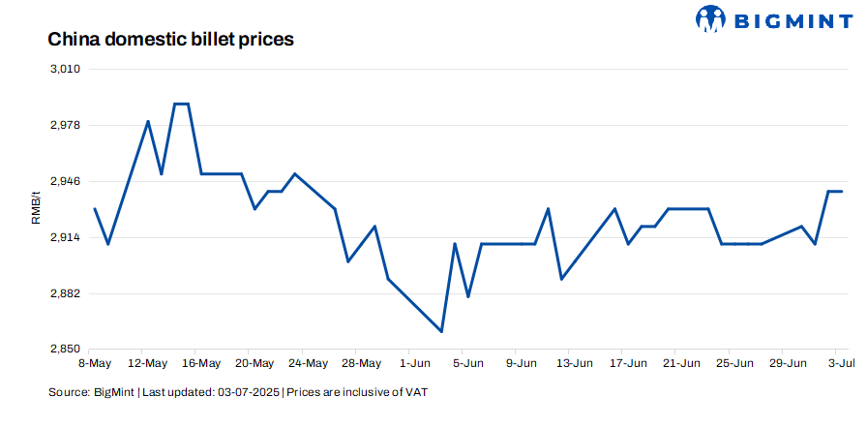Click the 8-May date label
The image size is (868, 427).
coord(93,364)
